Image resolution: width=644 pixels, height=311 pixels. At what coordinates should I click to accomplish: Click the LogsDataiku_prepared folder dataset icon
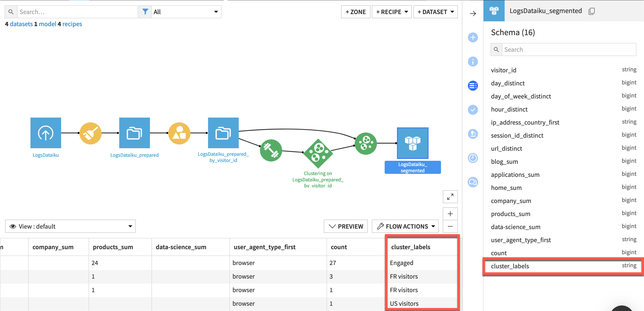pyautogui.click(x=135, y=133)
